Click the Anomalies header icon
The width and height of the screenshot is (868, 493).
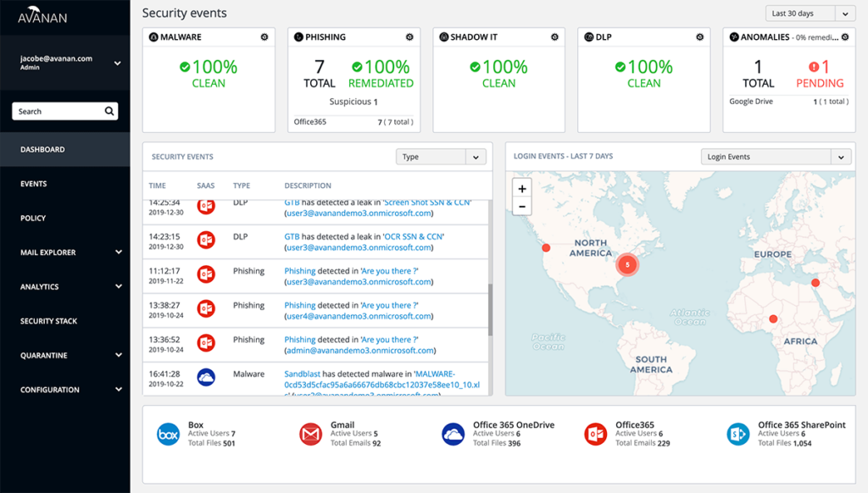coord(734,37)
